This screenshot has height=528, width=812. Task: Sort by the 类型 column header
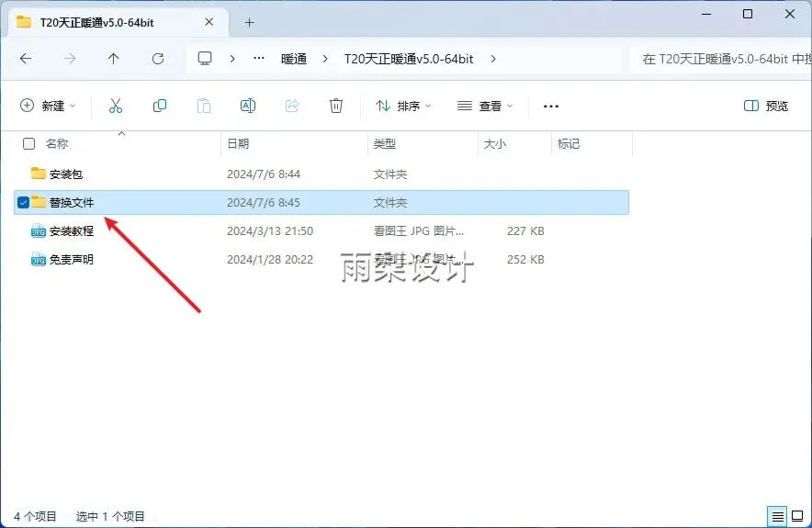[385, 143]
